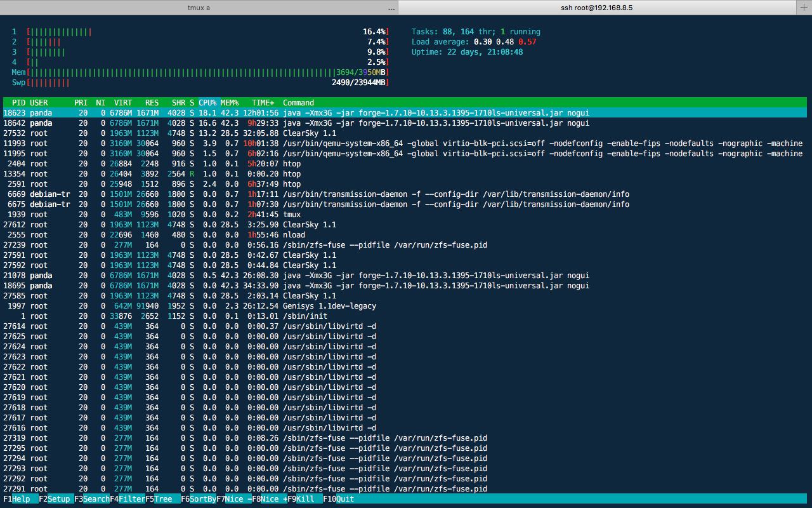Open F2 Setup in the footer
This screenshot has height=508, width=812.
(56, 499)
